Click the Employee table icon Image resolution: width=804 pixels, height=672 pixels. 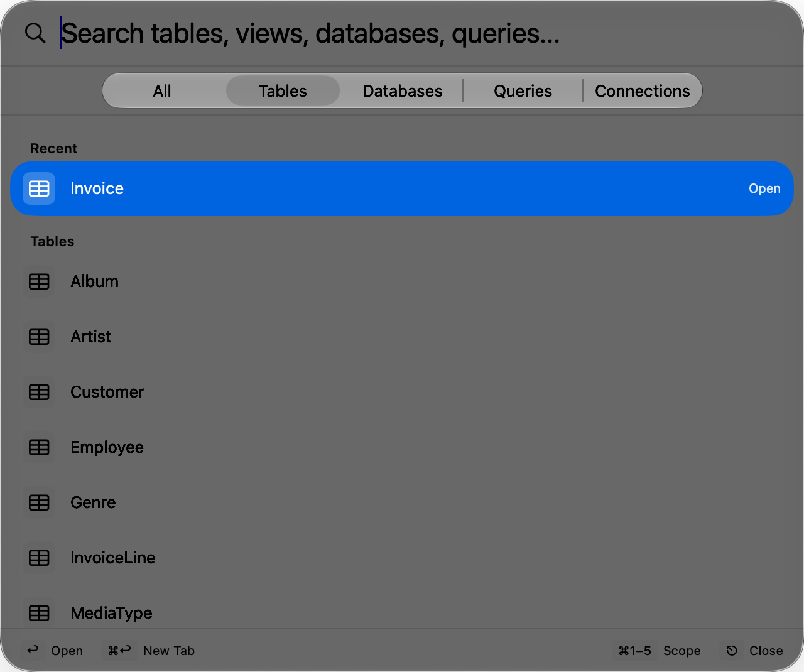tap(39, 447)
